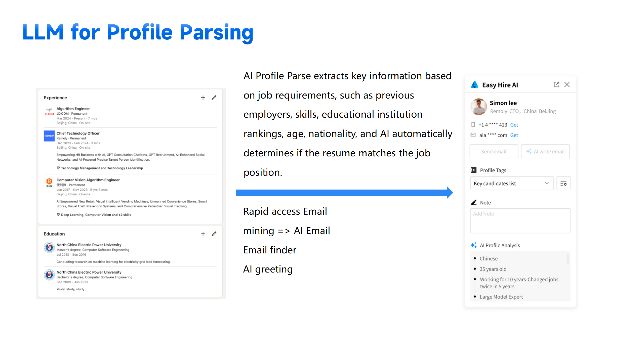This screenshot has width=644, height=362.
Task: Open Deep Learning, Computer Vision skills link
Action: point(96,215)
